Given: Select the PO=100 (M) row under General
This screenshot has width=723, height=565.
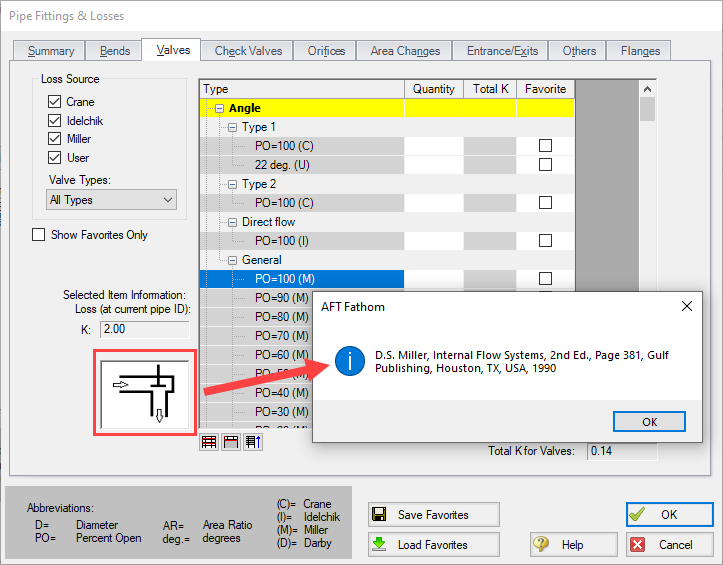Looking at the screenshot, I should point(302,279).
